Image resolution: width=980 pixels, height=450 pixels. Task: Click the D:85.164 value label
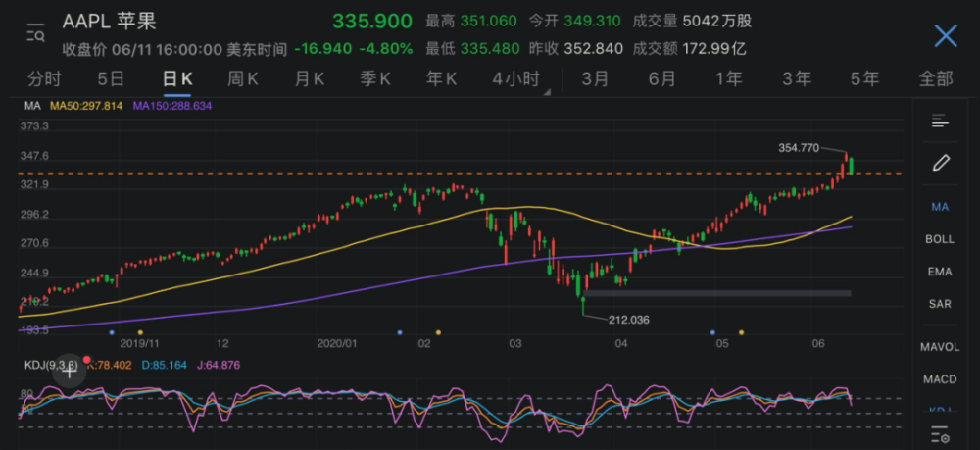164,365
